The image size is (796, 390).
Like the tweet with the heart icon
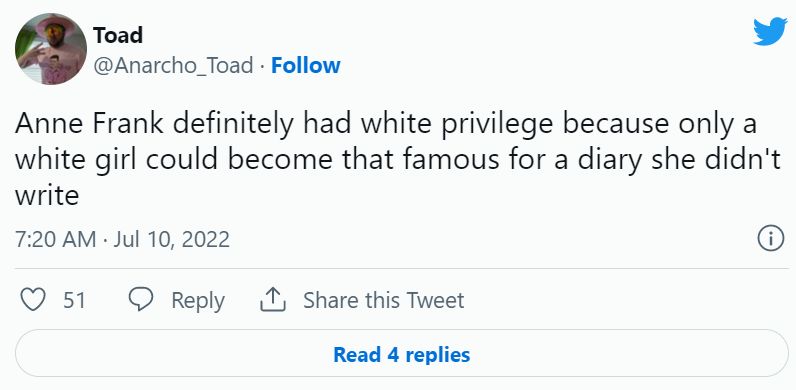click(x=34, y=300)
